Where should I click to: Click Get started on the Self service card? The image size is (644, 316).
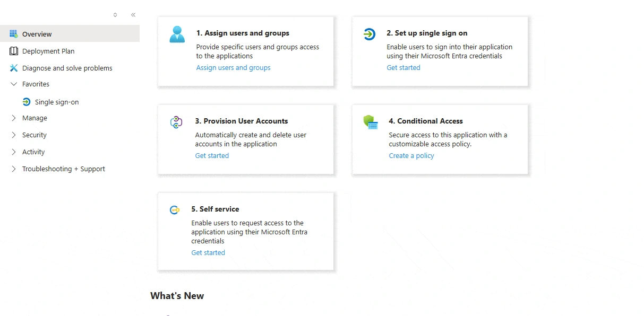point(208,252)
